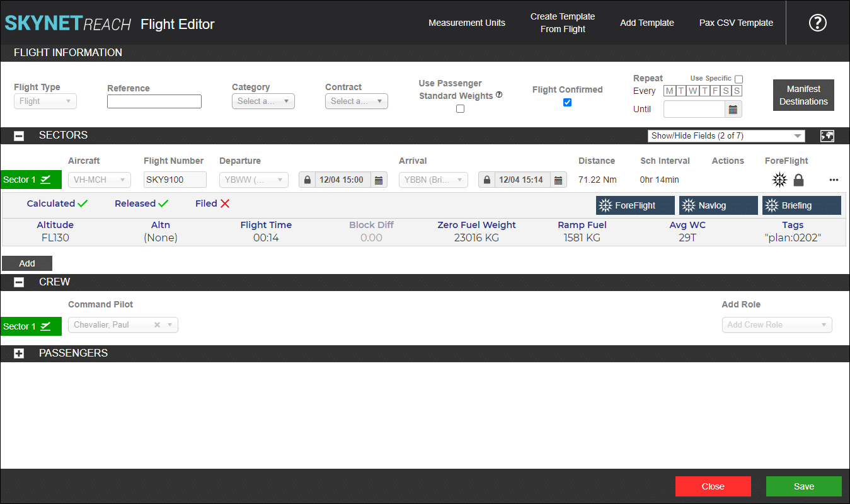
Task: Enable Use Passenger Standard Weights checkbox
Action: (x=460, y=108)
